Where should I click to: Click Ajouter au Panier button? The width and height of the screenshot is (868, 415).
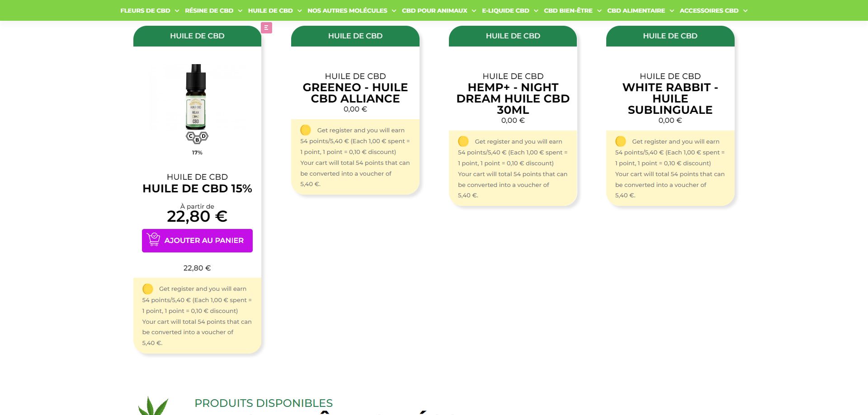click(197, 241)
